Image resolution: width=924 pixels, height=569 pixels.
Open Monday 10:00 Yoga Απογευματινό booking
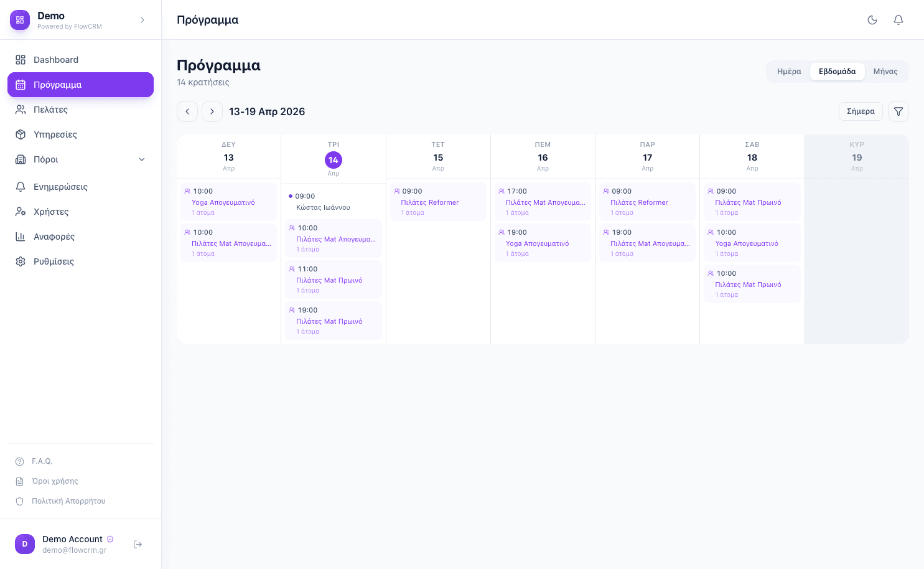[228, 202]
